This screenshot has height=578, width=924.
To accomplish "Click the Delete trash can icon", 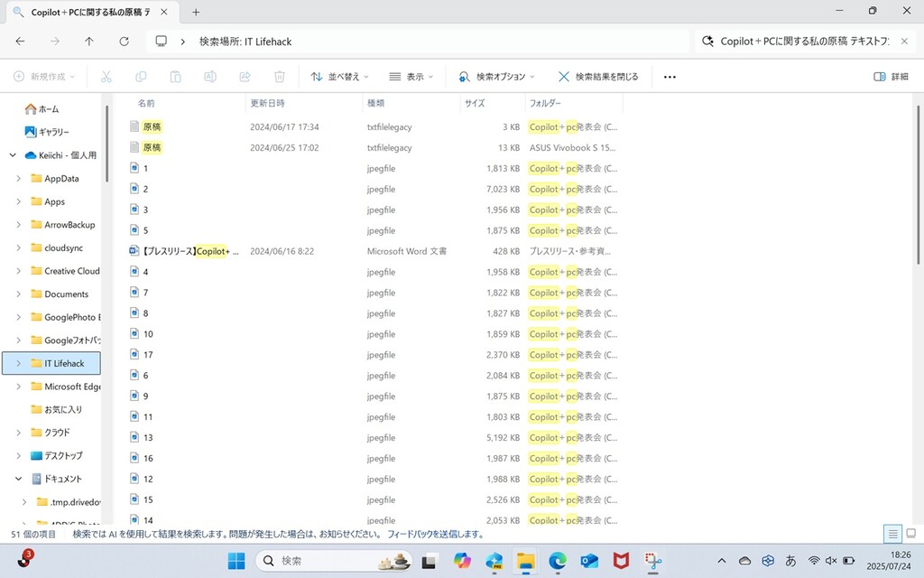I will 280,77.
